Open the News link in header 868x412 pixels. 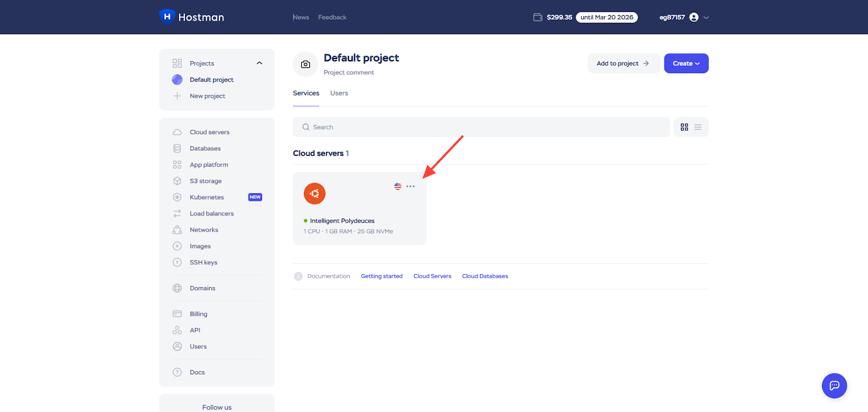pos(301,17)
